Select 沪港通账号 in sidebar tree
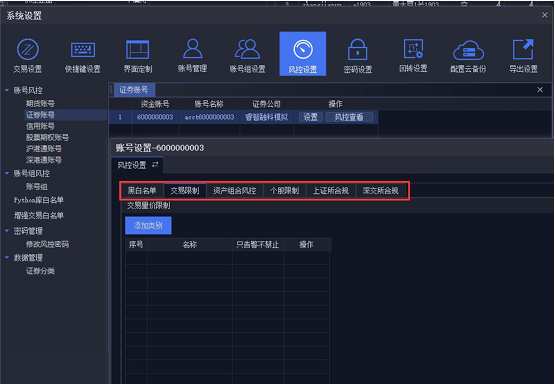 [x=44, y=149]
